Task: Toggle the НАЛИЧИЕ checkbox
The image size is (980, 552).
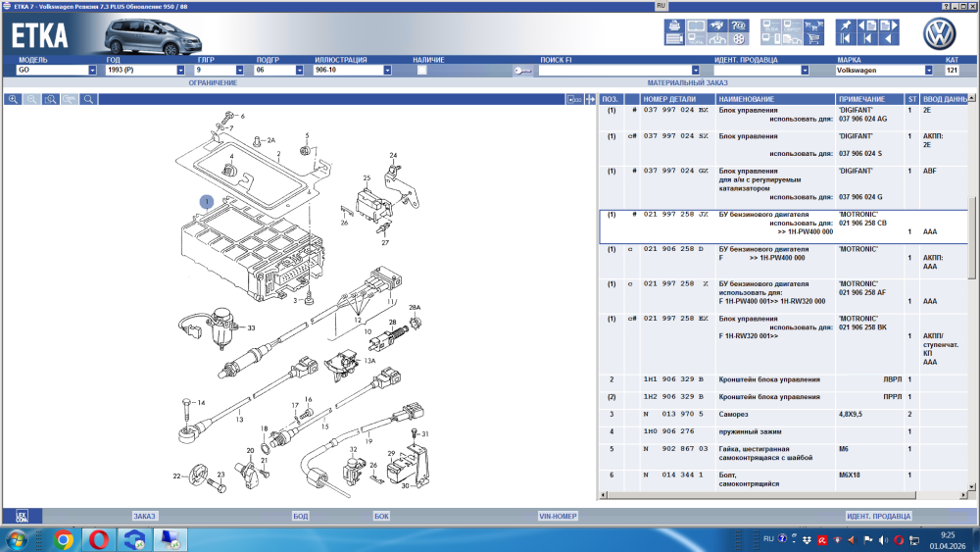Action: click(x=421, y=70)
